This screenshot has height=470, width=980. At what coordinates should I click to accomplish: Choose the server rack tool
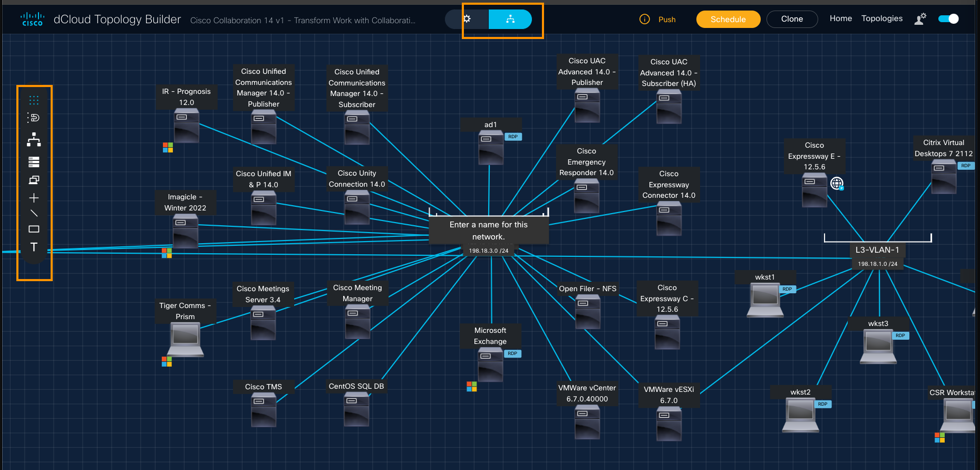coord(34,162)
